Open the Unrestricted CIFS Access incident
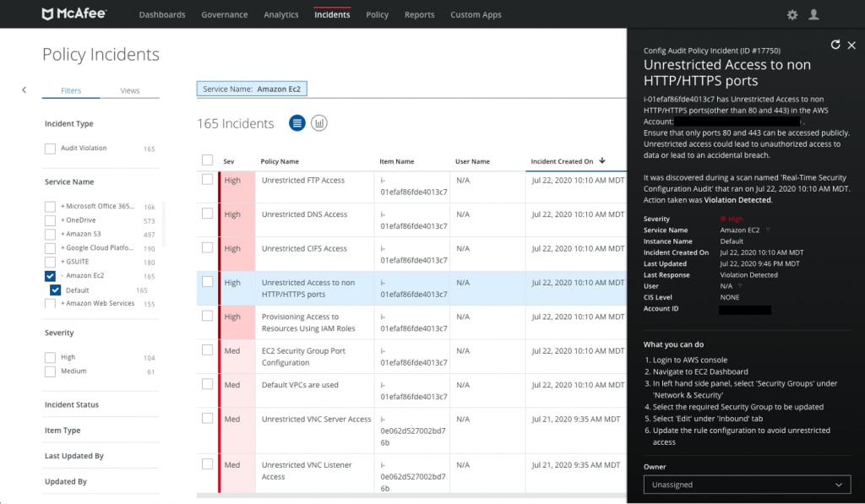The width and height of the screenshot is (865, 504). point(304,249)
